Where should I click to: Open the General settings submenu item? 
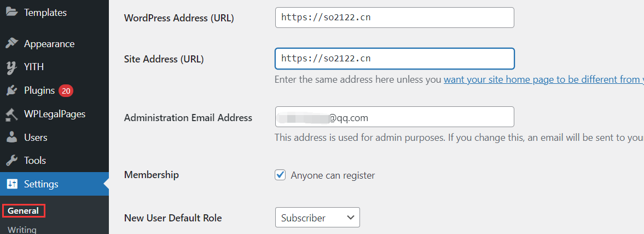coord(23,210)
